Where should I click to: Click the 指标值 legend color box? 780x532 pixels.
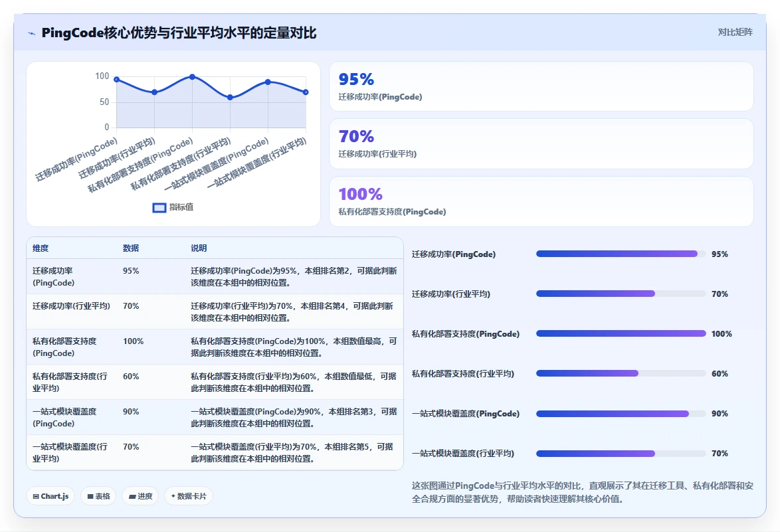[159, 208]
